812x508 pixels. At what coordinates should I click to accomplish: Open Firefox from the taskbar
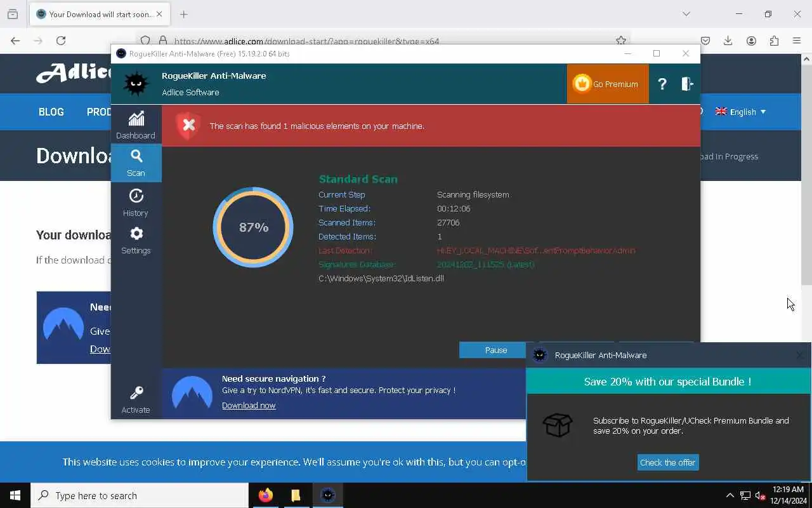[265, 495]
